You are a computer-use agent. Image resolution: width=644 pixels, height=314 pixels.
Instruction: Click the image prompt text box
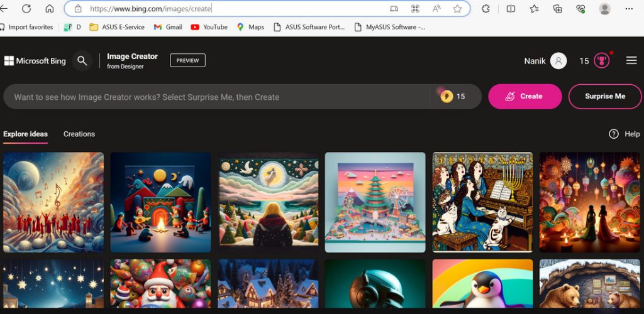coord(216,97)
